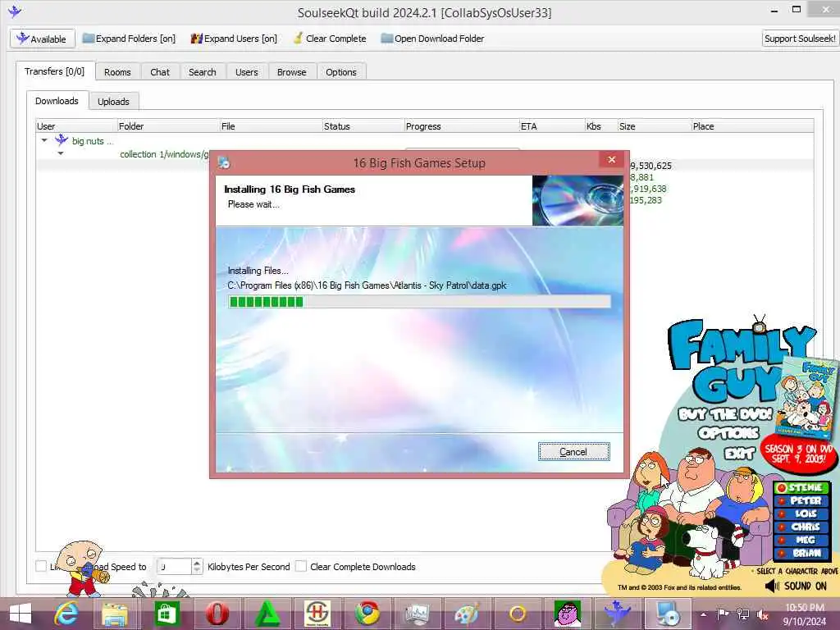Screen dimensions: 840x630
Task: Click the Stewie desktop character
Action: pos(83,568)
